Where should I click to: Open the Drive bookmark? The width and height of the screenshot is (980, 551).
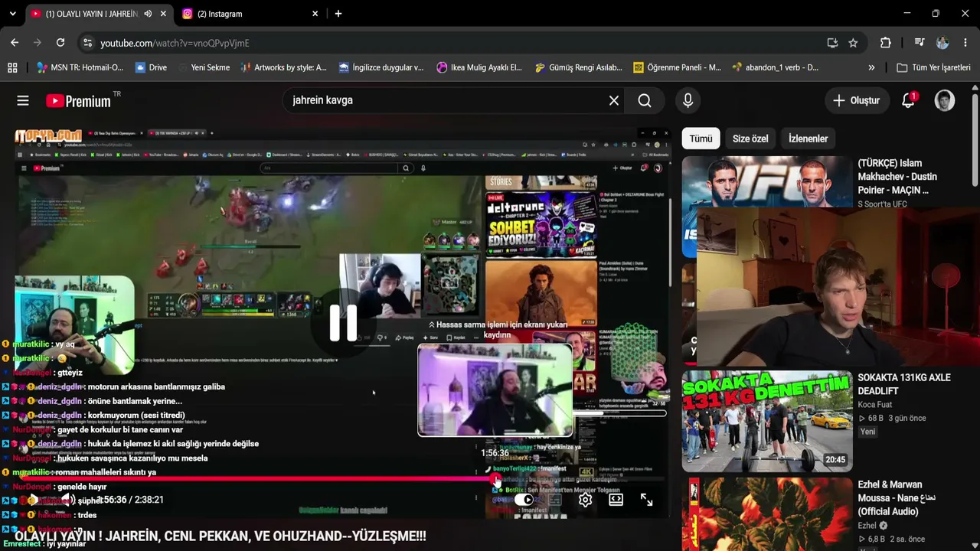(151, 67)
